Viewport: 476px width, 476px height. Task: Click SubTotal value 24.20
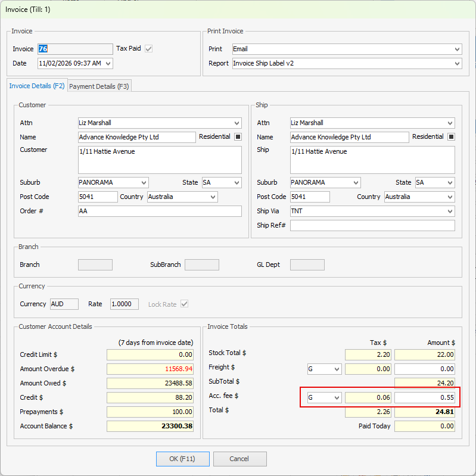pyautogui.click(x=424, y=383)
